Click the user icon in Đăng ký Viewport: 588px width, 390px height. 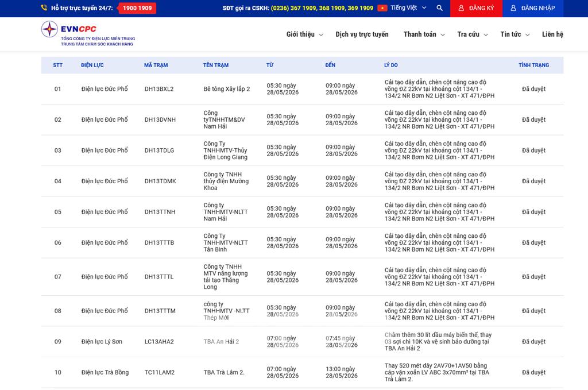coord(461,8)
